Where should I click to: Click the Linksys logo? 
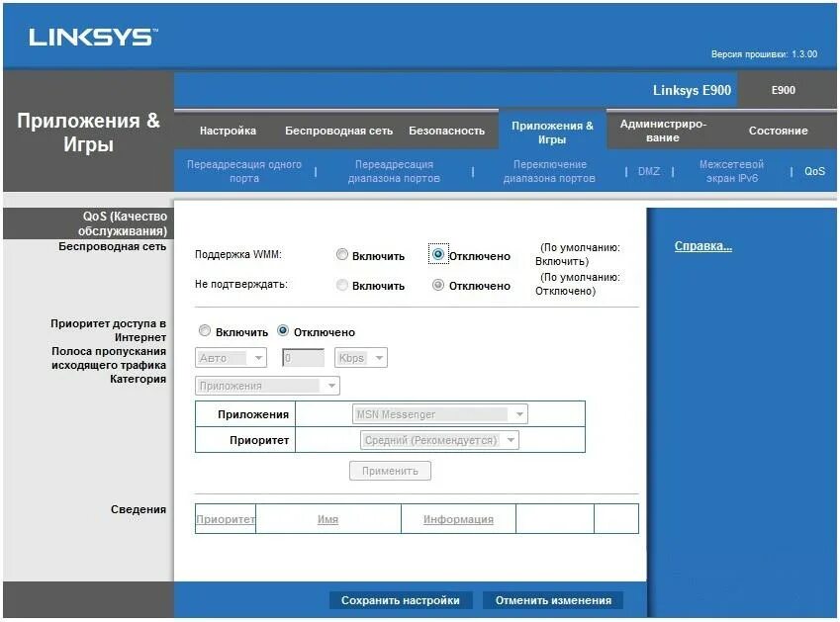pyautogui.click(x=93, y=37)
